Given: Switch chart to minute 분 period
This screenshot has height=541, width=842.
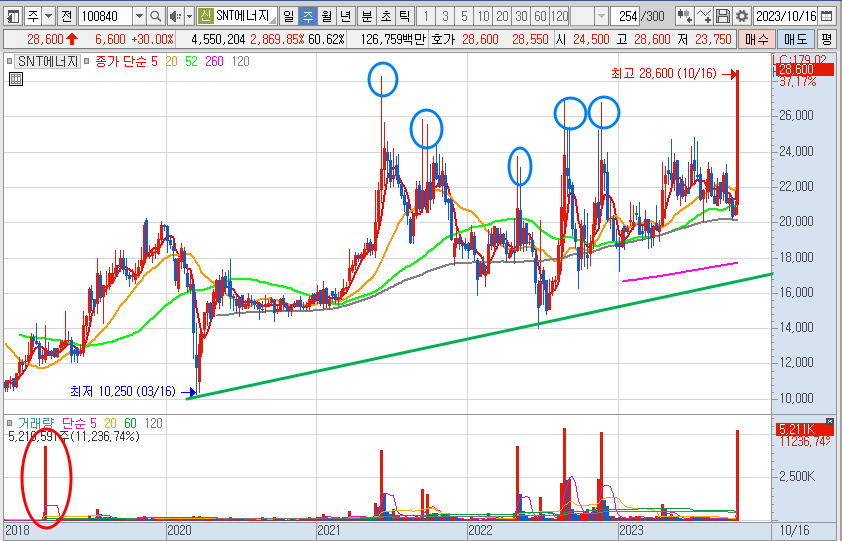Looking at the screenshot, I should pos(367,17).
